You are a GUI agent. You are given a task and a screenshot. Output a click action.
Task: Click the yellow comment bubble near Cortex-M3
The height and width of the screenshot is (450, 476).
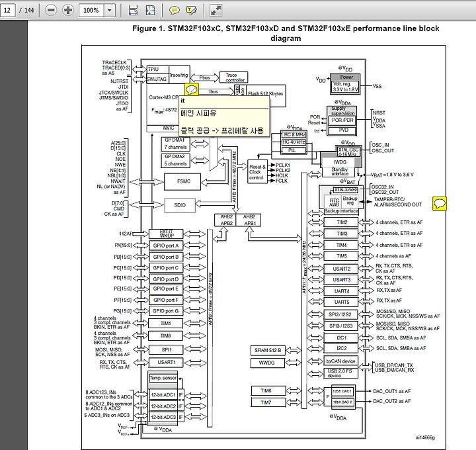[x=192, y=90]
